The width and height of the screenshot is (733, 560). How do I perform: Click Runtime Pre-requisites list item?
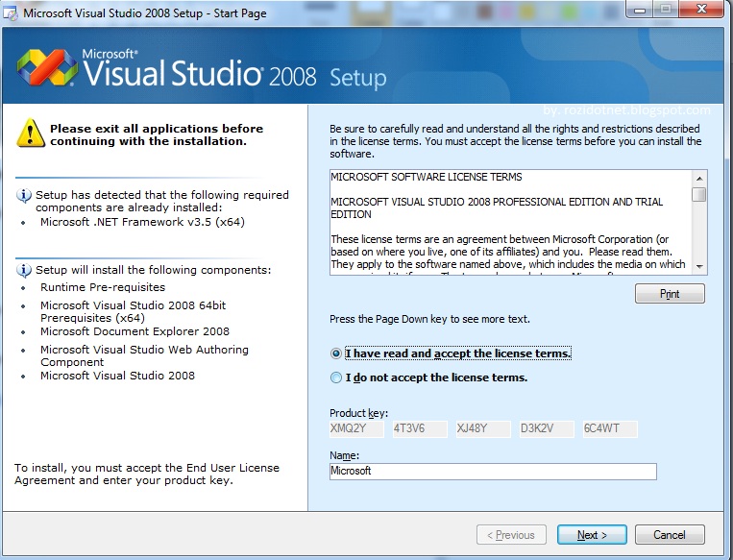click(103, 287)
